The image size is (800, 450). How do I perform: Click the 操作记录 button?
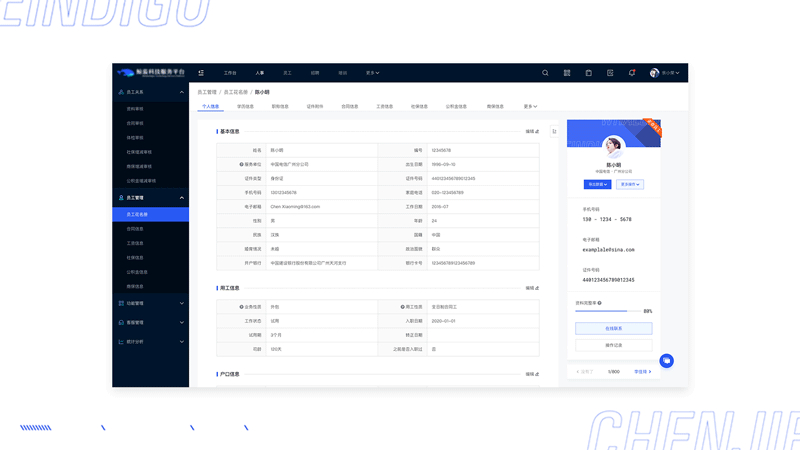[x=613, y=345]
